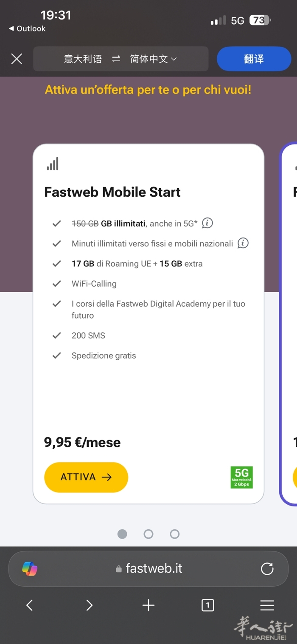Switch to the second carousel dot
Viewport: 297px width, 644px height.
click(x=148, y=534)
